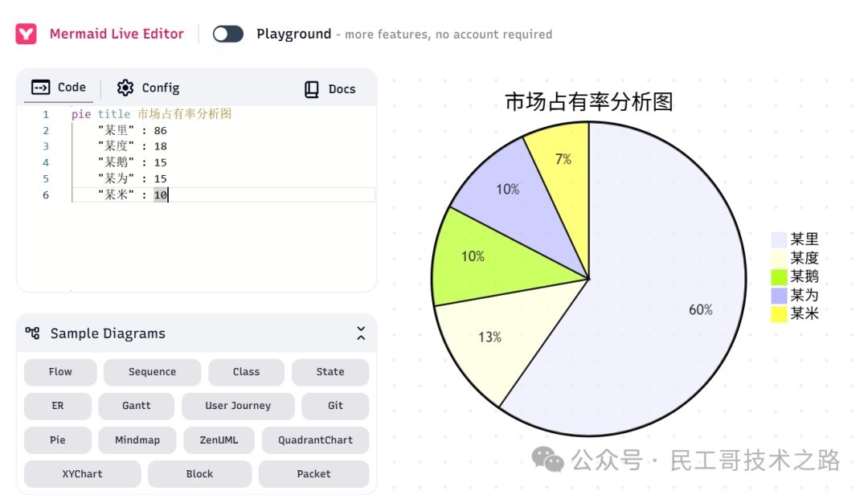
Task: Select the Mindmap sample button
Action: pyautogui.click(x=137, y=440)
